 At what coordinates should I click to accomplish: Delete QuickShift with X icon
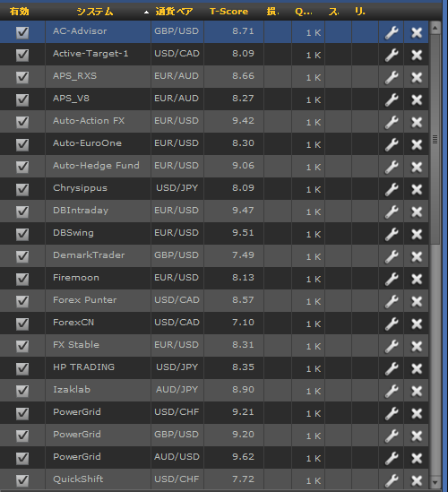pyautogui.click(x=417, y=480)
